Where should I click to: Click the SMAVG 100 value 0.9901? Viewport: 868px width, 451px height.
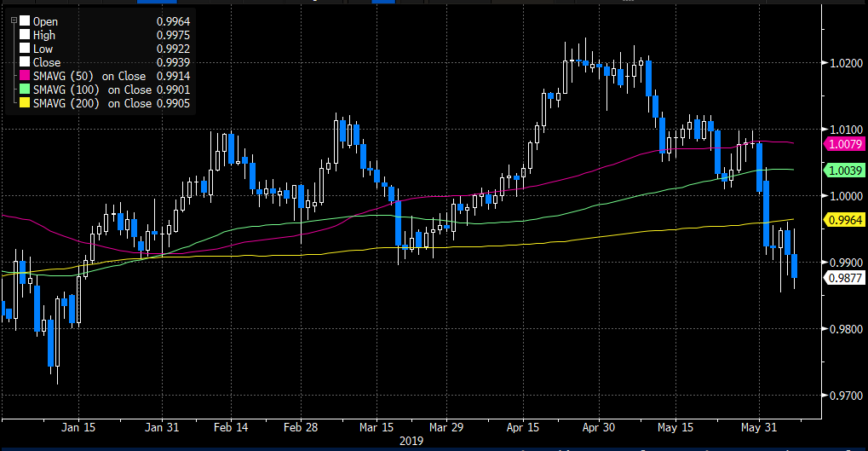point(173,90)
